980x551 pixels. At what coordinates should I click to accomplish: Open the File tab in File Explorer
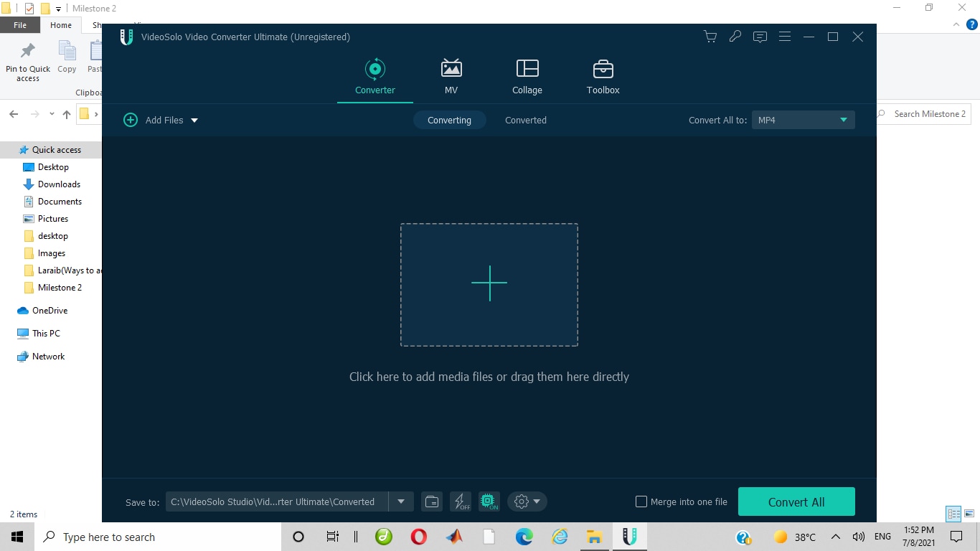[x=20, y=25]
